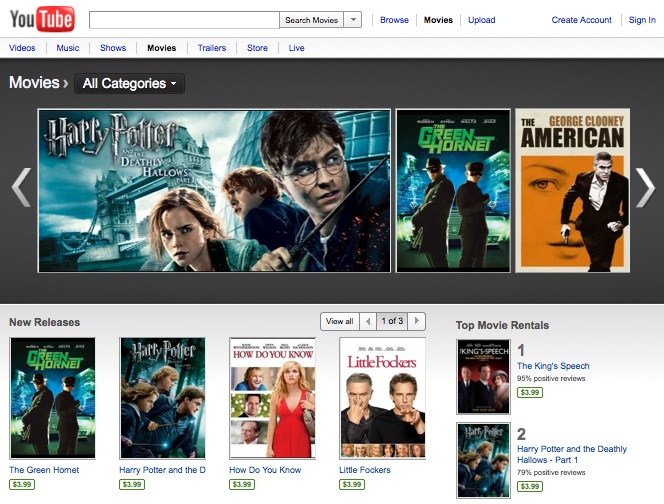Click View all new releases

[339, 321]
